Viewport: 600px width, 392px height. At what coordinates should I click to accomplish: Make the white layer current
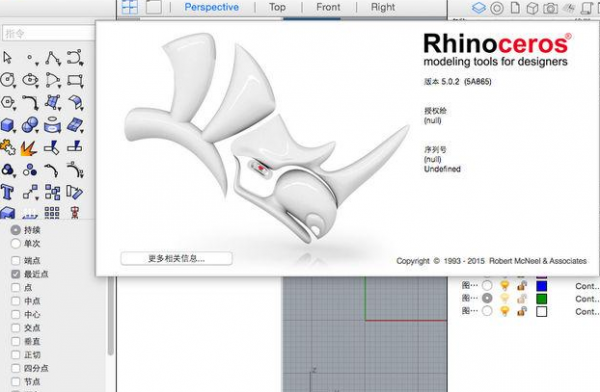click(487, 311)
